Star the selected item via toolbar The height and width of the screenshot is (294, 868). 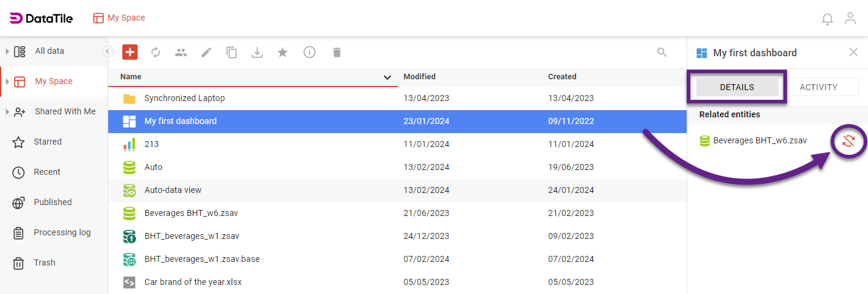[282, 53]
